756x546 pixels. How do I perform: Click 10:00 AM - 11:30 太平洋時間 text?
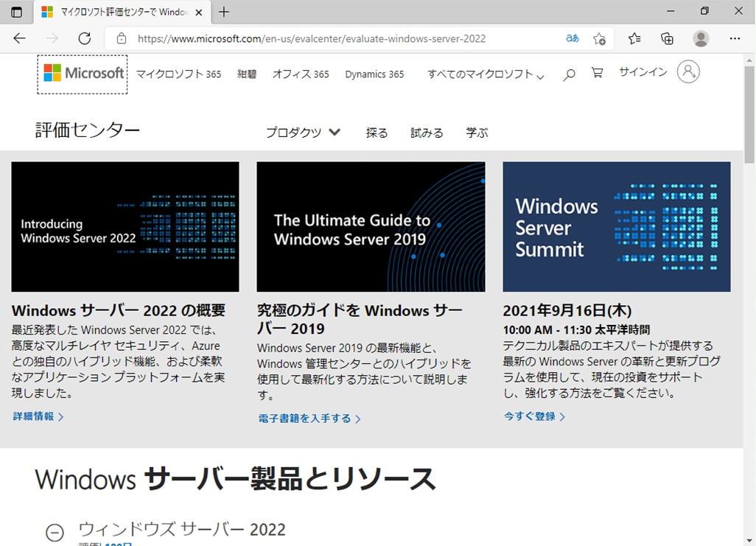576,329
